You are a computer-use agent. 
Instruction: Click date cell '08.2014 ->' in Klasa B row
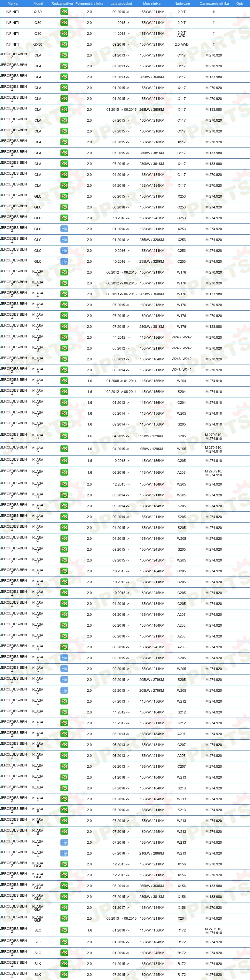pyautogui.click(x=121, y=370)
